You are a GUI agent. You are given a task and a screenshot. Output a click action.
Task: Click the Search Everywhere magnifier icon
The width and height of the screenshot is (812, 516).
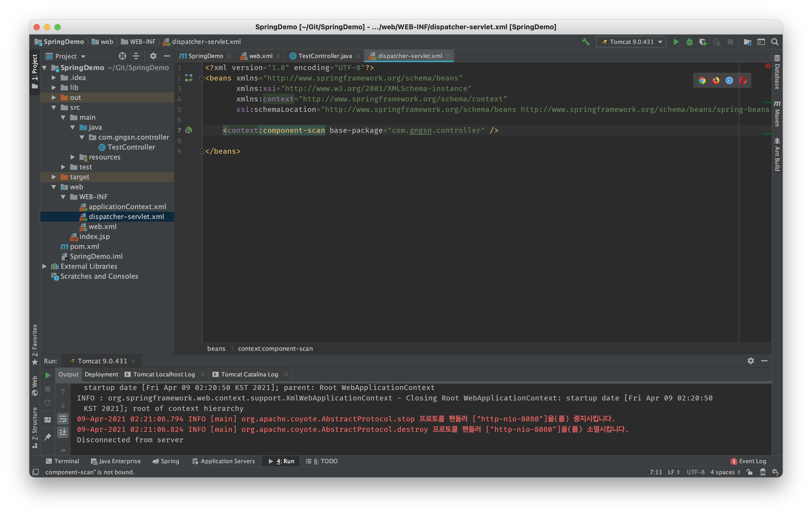[x=775, y=42]
